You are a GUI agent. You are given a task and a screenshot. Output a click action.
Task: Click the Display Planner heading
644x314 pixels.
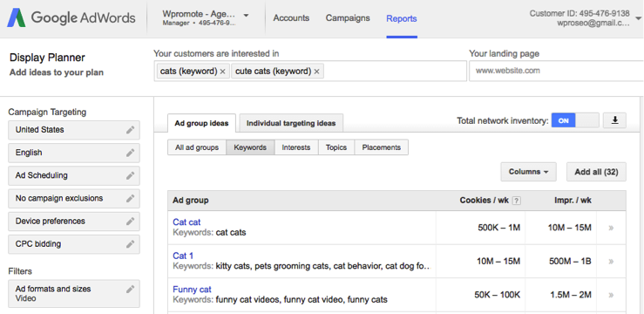(47, 58)
